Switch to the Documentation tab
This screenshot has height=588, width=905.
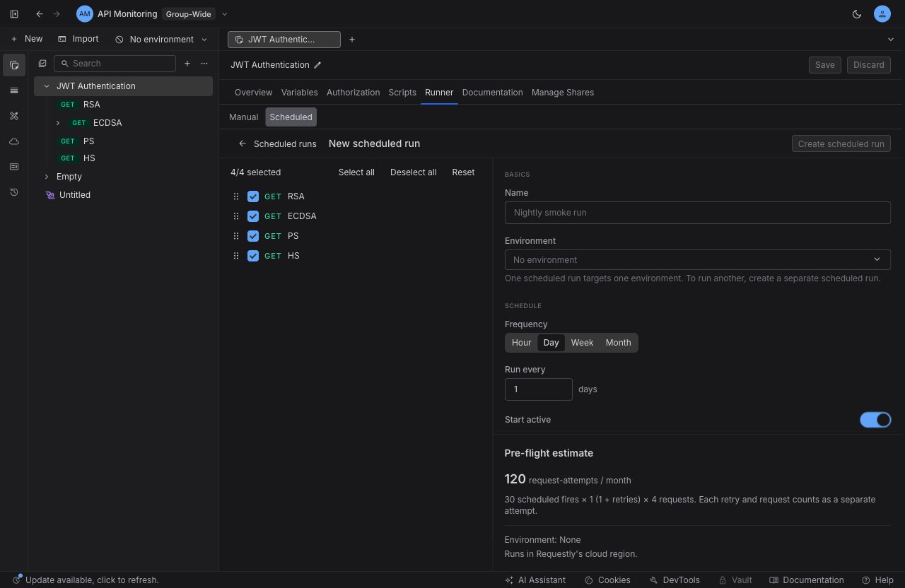click(x=492, y=93)
